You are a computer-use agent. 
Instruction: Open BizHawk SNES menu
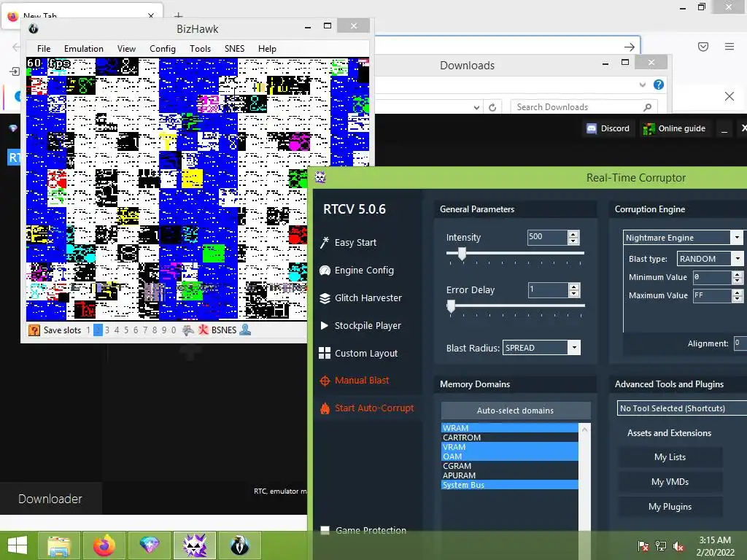234,49
